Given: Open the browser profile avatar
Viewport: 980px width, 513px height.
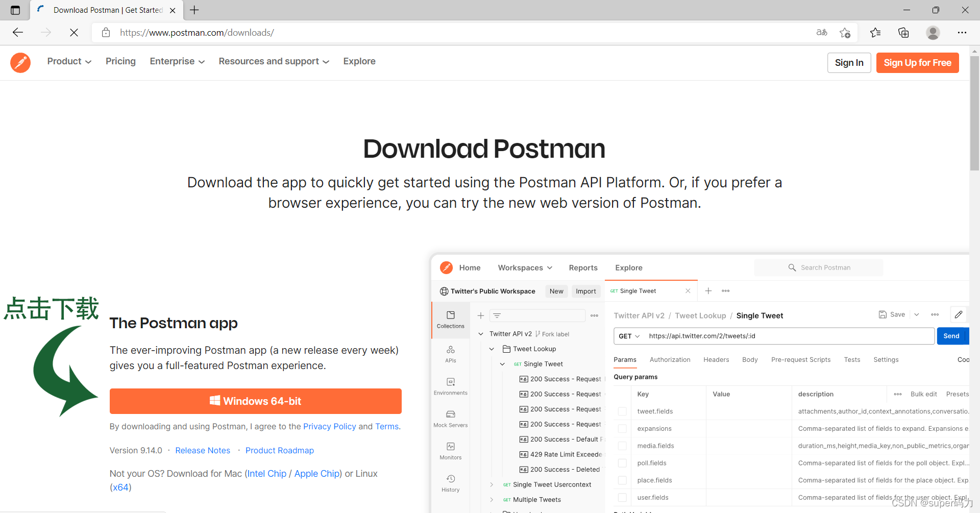Looking at the screenshot, I should pyautogui.click(x=933, y=33).
